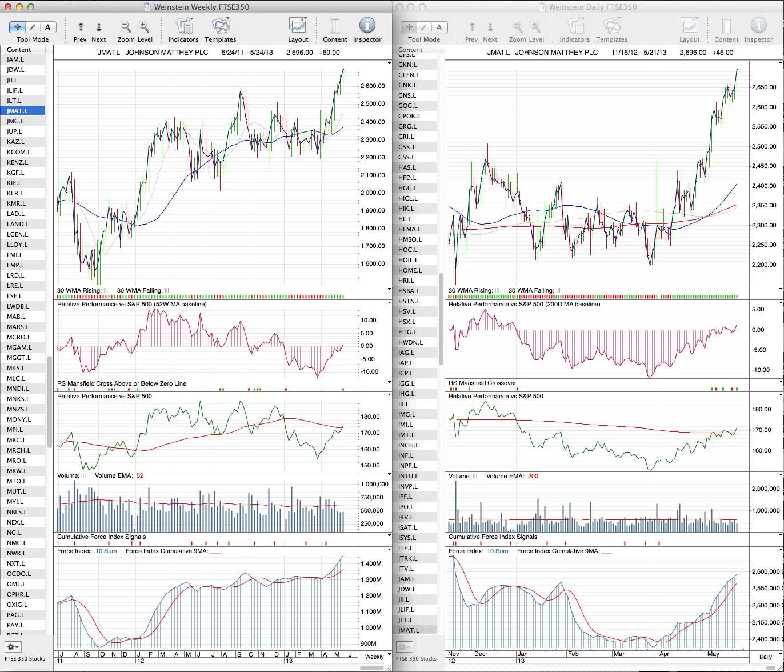Open Templates in the Weinstein Weekly toolbar
Viewport: 784px width, 672px height.
220,26
